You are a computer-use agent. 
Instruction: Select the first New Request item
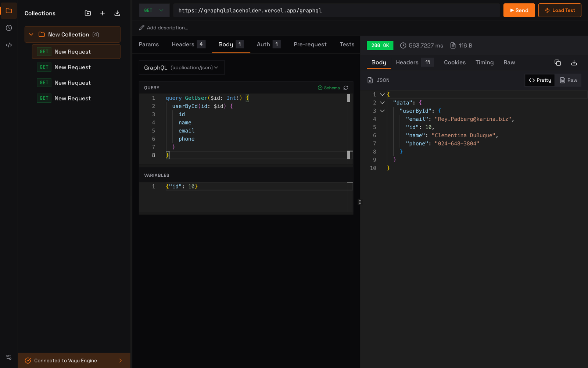point(76,52)
